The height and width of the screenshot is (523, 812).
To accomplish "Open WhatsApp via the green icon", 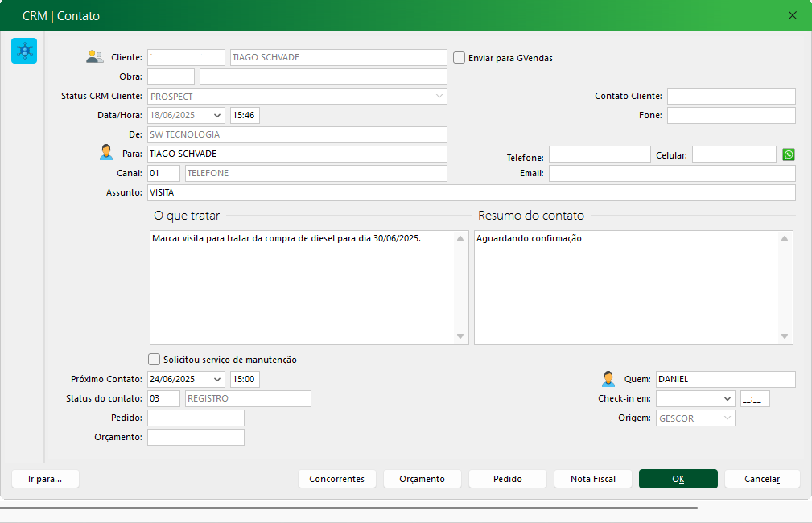I will click(789, 154).
